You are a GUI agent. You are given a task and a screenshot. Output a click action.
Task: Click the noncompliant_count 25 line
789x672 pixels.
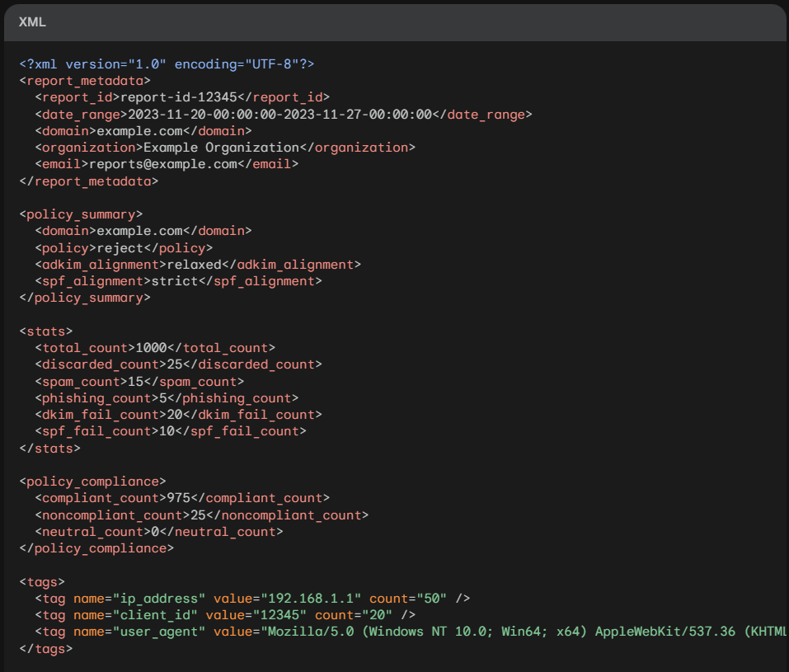pyautogui.click(x=202, y=515)
